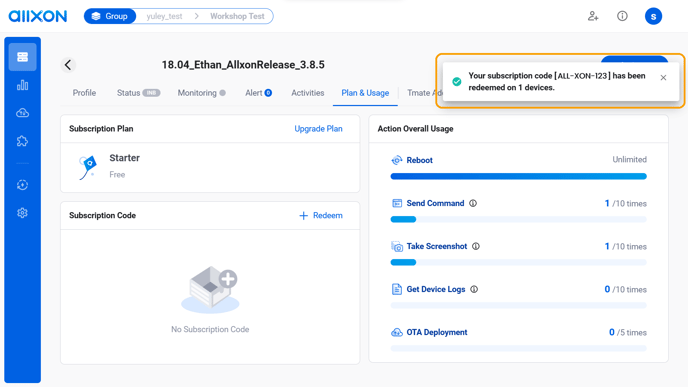The image size is (688, 387).
Task: Click the Reboot usage progress bar
Action: [519, 176]
